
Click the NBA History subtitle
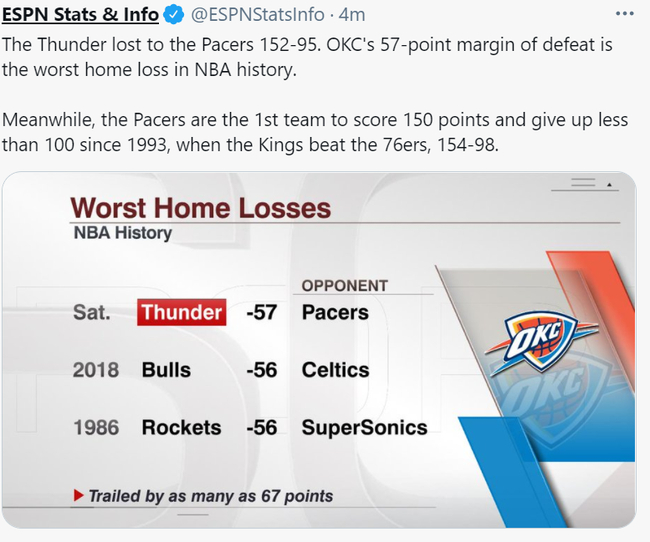[x=122, y=233]
